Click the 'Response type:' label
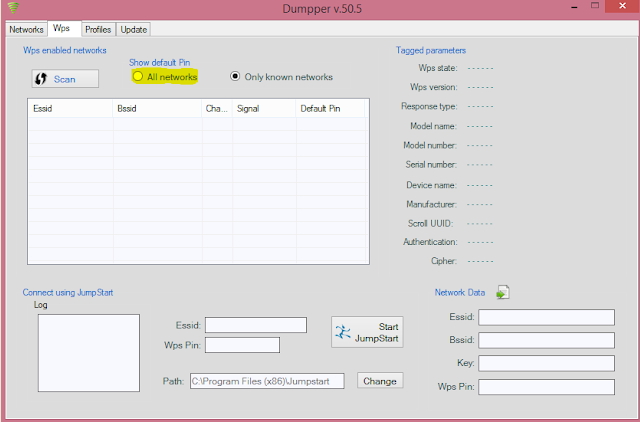Screen dimensions: 640x422 429,106
